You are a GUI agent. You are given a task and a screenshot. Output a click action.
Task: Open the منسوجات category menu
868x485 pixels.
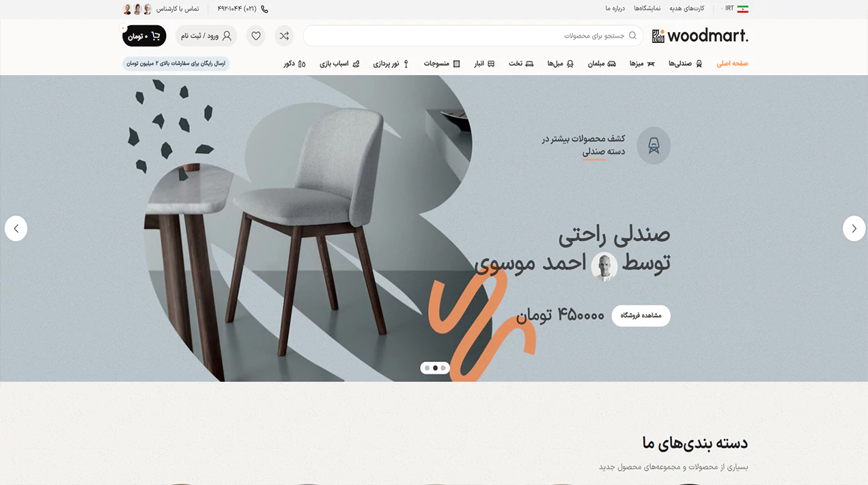(442, 64)
